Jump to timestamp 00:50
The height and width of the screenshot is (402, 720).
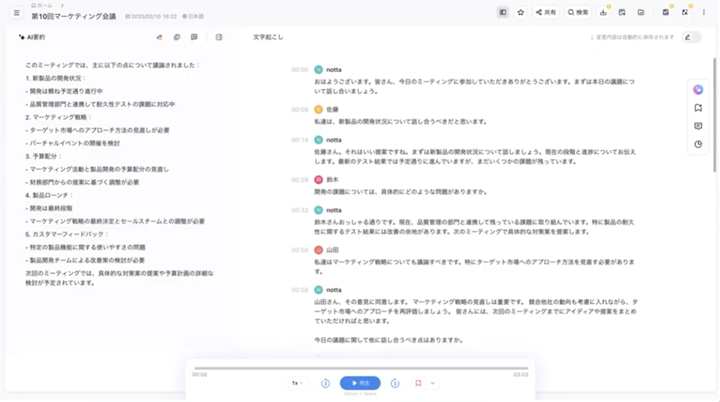299,250
